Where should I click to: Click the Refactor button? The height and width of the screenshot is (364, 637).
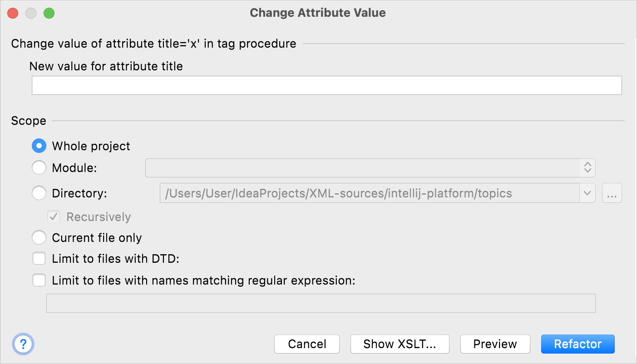tap(578, 344)
